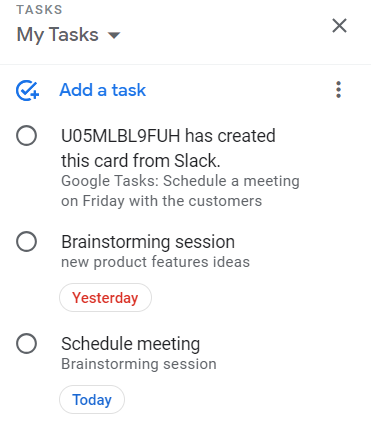Edit the 'new product features ideas' details

[155, 262]
